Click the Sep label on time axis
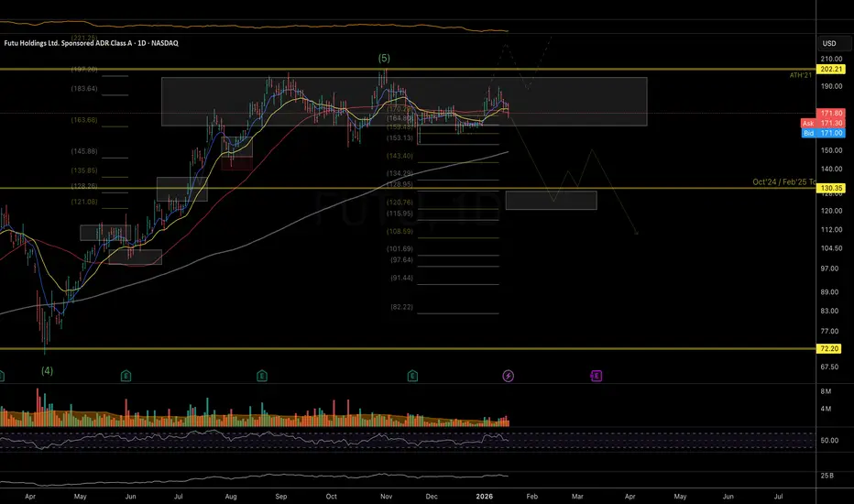The image size is (854, 504). click(x=281, y=497)
